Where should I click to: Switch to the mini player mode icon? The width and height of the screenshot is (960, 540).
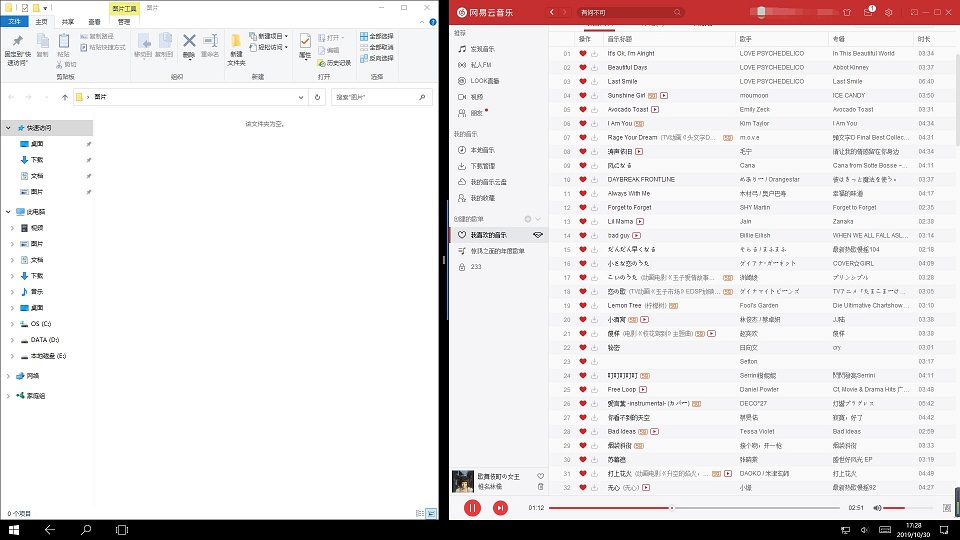point(914,12)
